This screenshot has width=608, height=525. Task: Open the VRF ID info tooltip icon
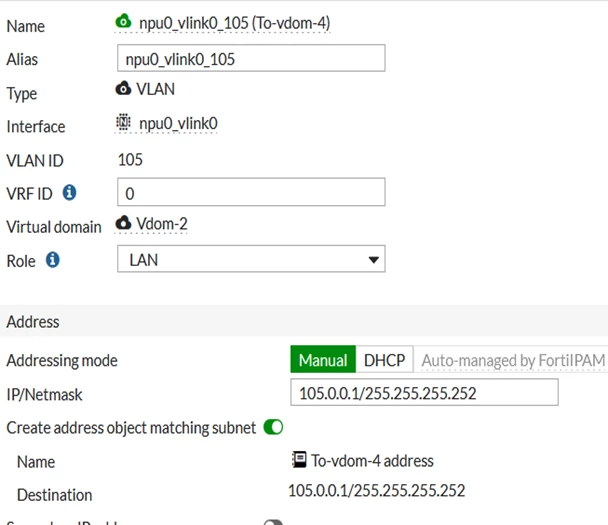click(70, 192)
